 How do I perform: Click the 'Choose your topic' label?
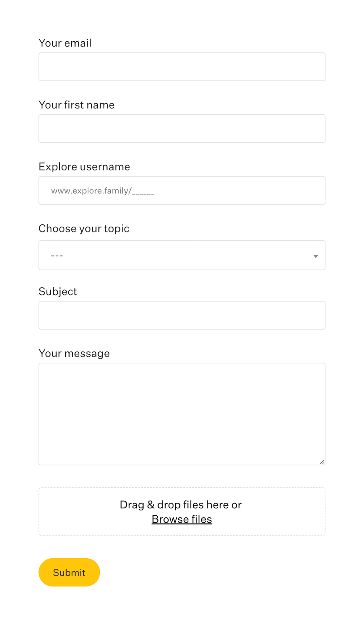click(84, 229)
